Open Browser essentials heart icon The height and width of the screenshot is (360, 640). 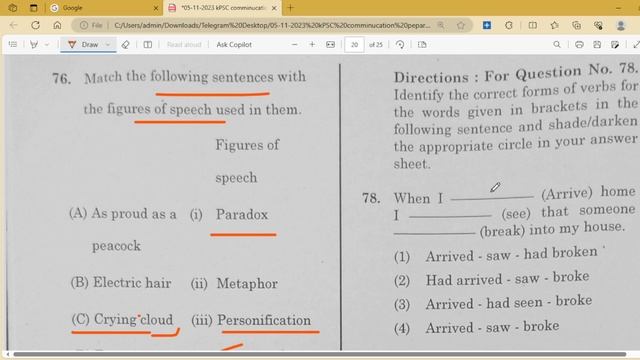[598, 25]
